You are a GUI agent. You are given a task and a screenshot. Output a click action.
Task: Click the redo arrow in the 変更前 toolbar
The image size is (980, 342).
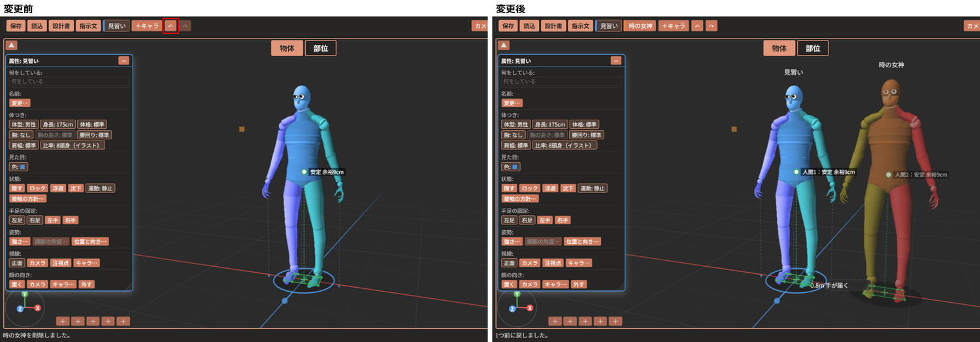[x=186, y=26]
